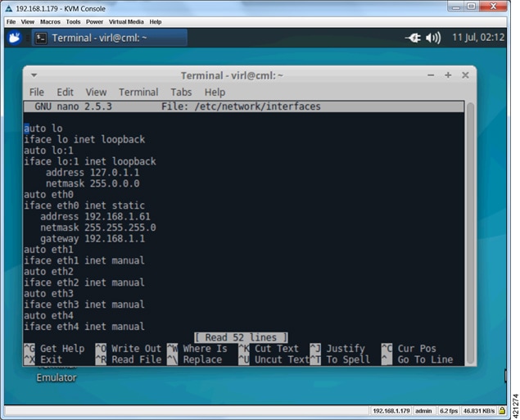
Task: Click the power plug tray icon
Action: [x=413, y=38]
